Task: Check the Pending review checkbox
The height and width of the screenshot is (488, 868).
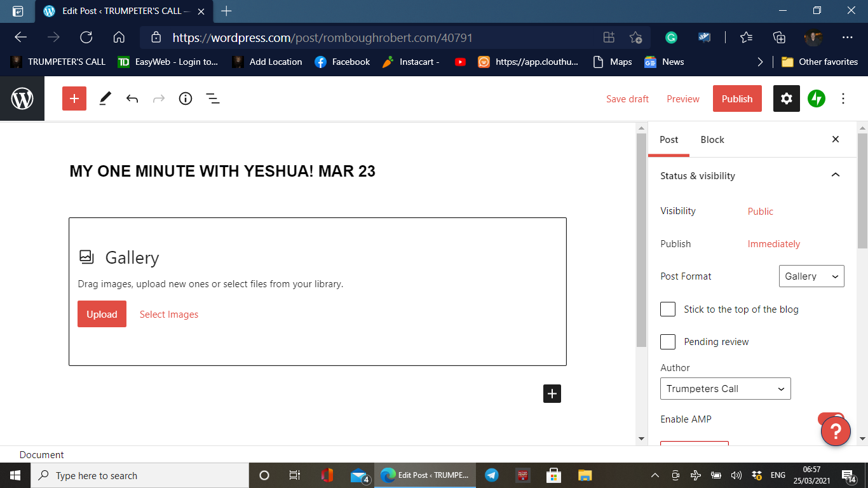Action: [x=668, y=342]
